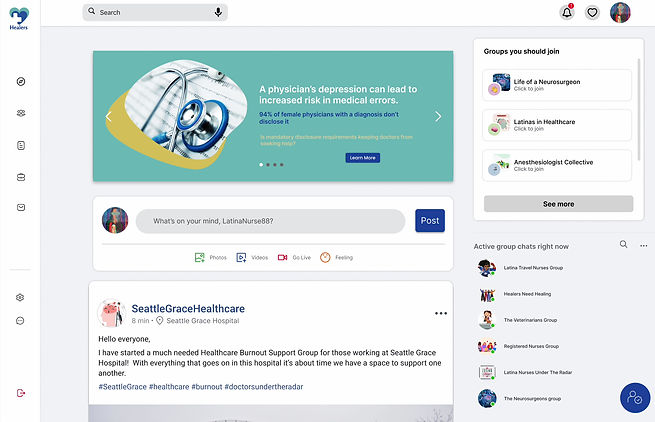Open the calendar check icon in sidebar
This screenshot has width=655, height=422.
click(21, 207)
